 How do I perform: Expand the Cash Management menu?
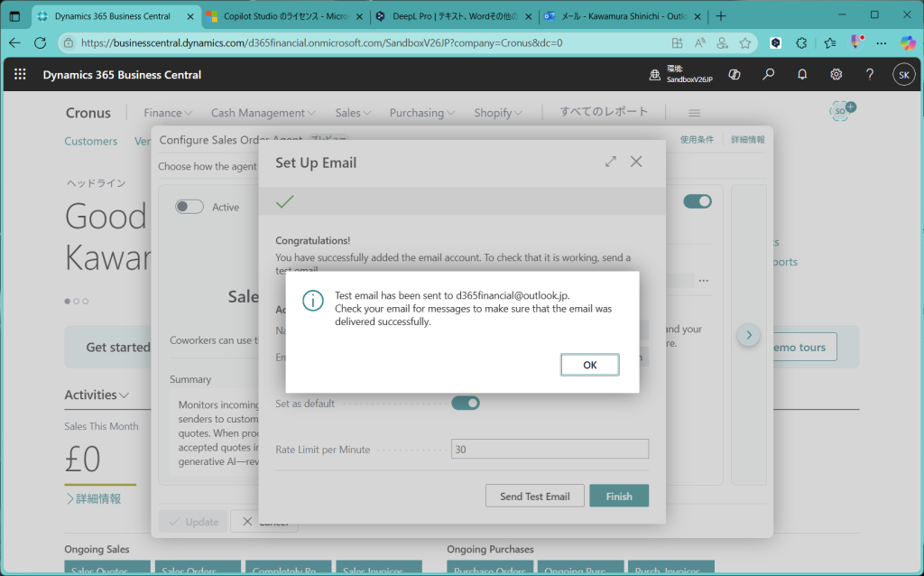263,113
